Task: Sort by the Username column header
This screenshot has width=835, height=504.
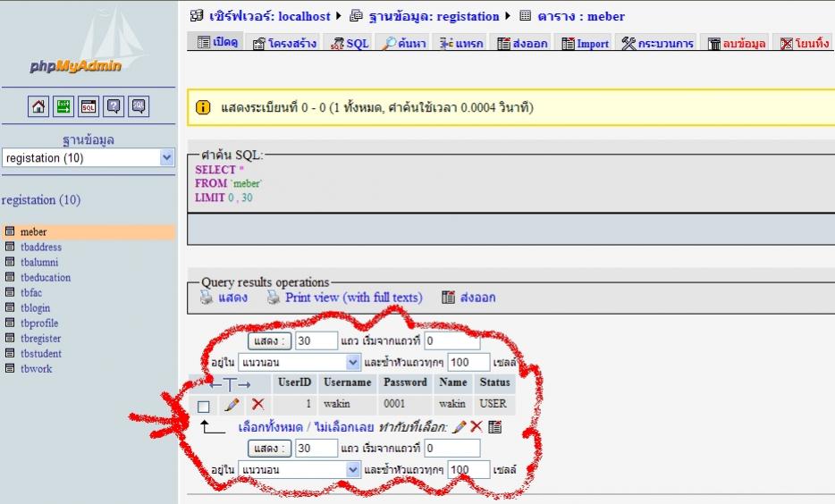Action: [347, 382]
